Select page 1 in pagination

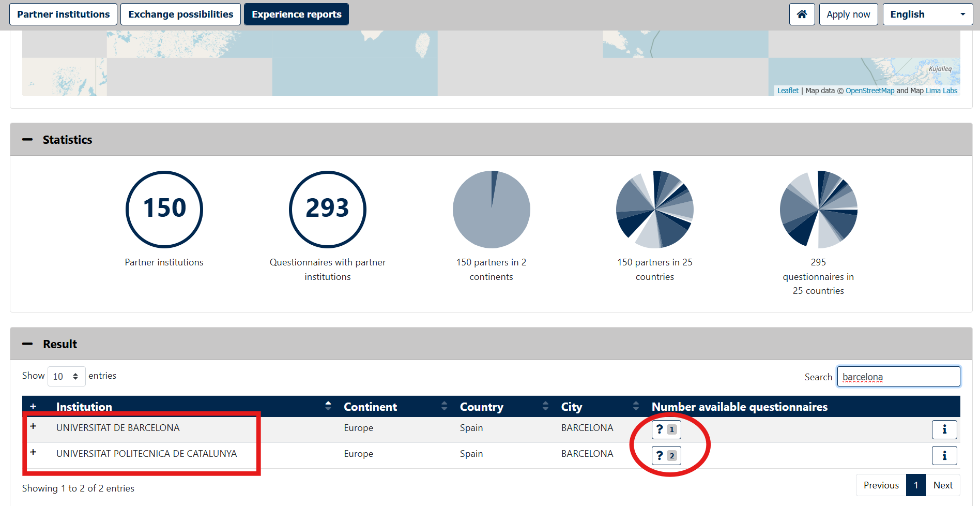point(916,485)
